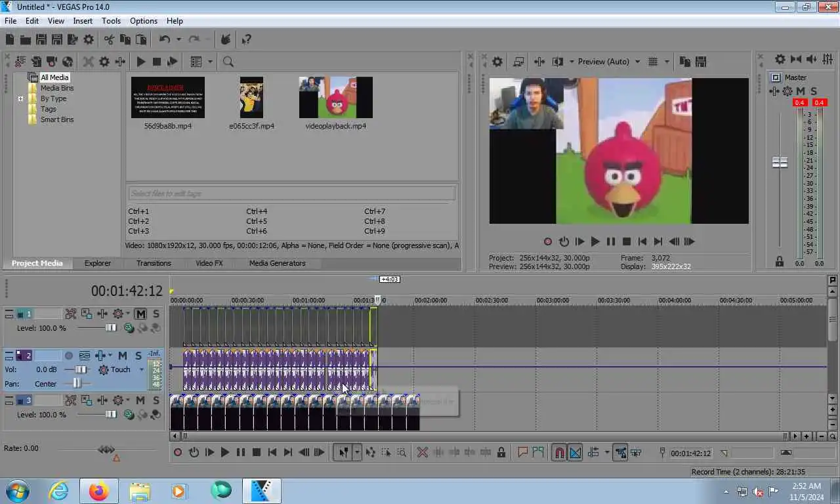
Task: Expand the By Type media bin
Action: point(20,99)
